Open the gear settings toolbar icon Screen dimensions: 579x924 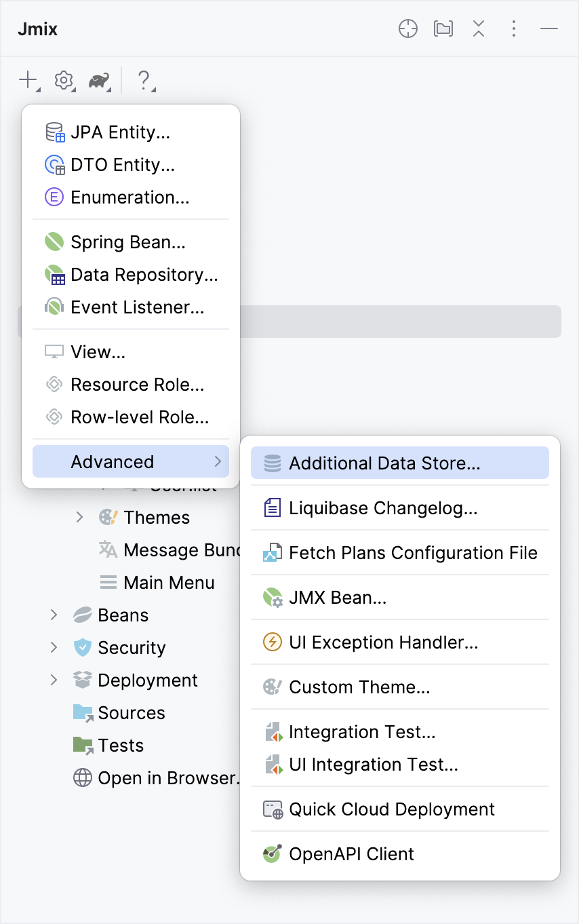(64, 81)
